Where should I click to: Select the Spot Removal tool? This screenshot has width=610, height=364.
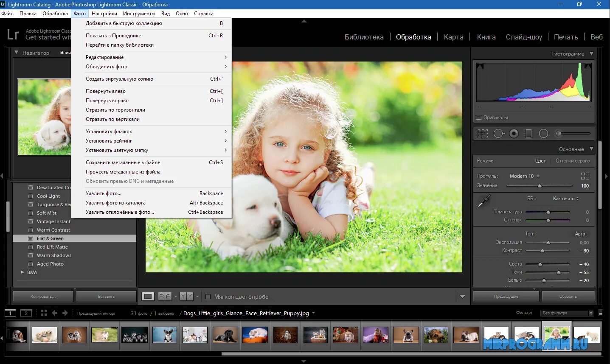click(499, 134)
